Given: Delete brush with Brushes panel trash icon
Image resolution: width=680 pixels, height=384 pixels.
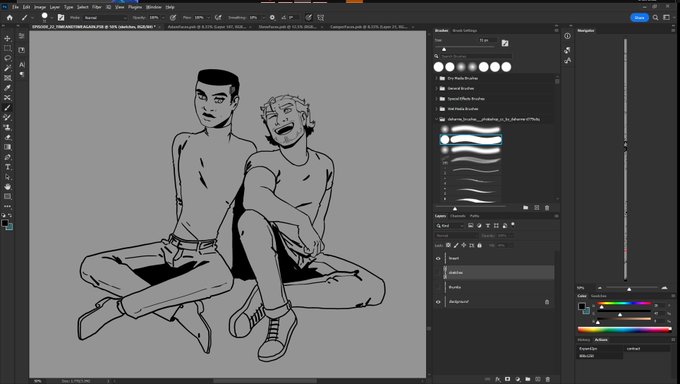Looking at the screenshot, I should pos(547,208).
